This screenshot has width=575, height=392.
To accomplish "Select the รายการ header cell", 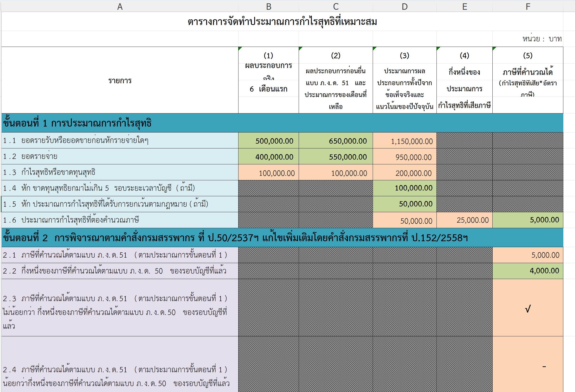I will tap(120, 80).
